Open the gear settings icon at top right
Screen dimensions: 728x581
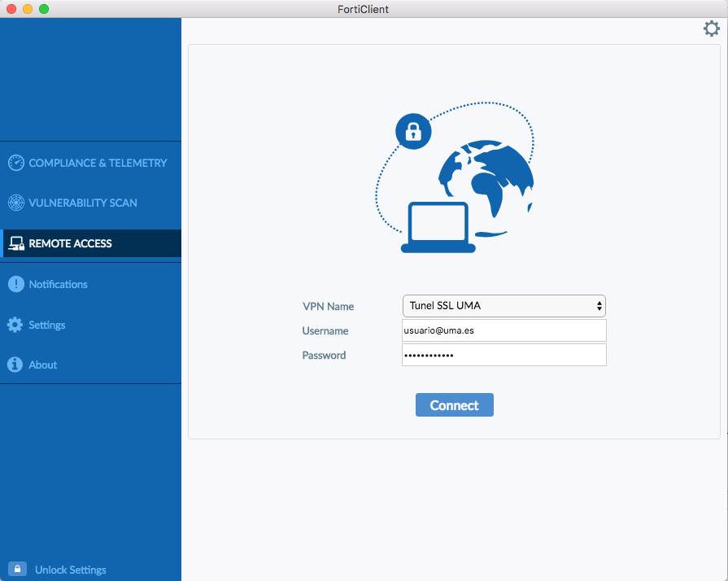711,28
